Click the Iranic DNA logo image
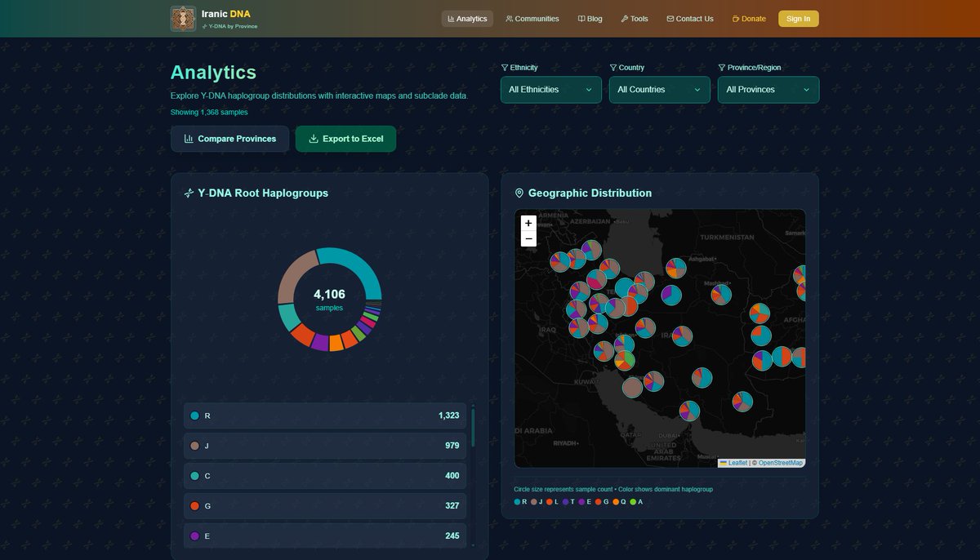The width and height of the screenshot is (980, 560). click(183, 19)
